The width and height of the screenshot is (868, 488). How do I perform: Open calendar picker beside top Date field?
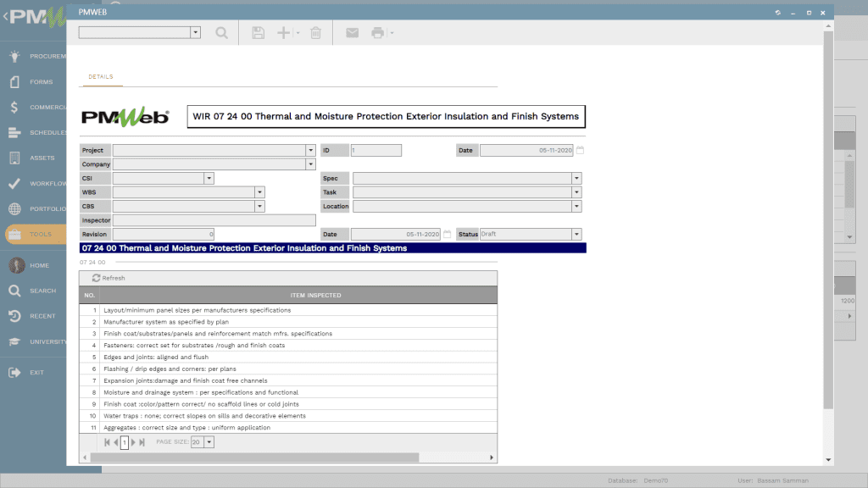[580, 150]
